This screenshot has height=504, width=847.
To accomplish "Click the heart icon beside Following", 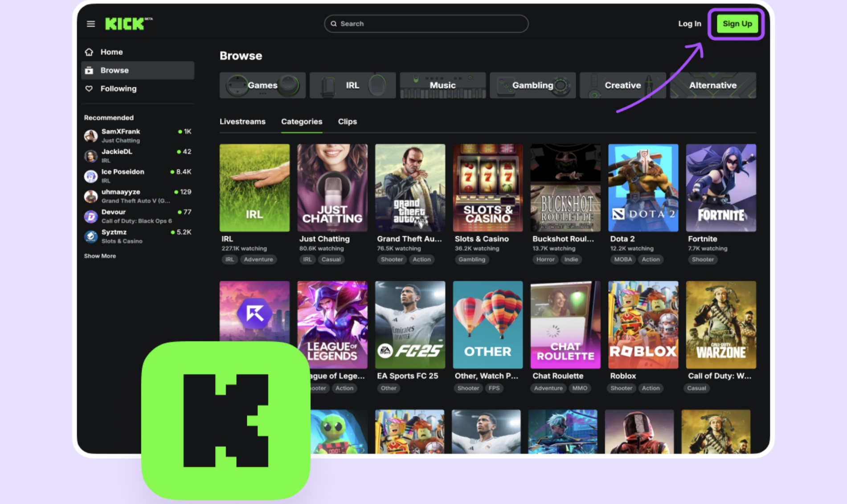I will click(89, 89).
